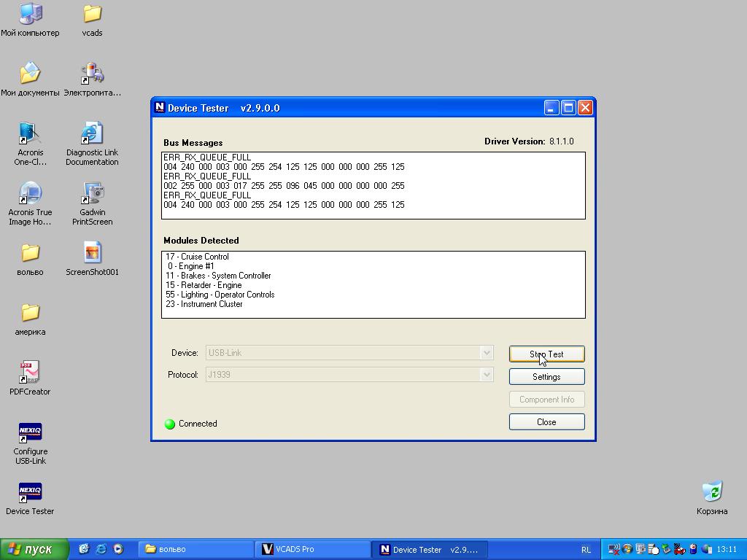Open the Settings button
The height and width of the screenshot is (560, 747).
(x=546, y=377)
